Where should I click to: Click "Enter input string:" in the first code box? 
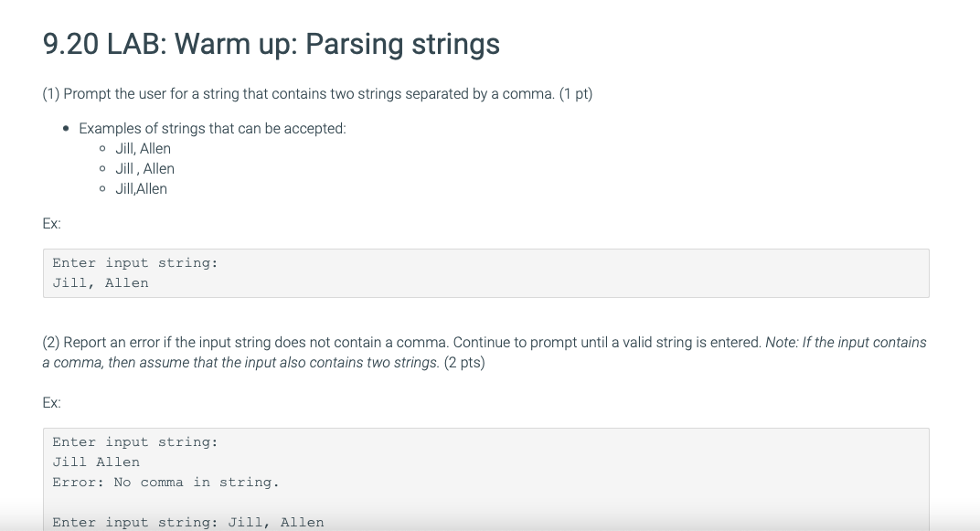tap(135, 263)
